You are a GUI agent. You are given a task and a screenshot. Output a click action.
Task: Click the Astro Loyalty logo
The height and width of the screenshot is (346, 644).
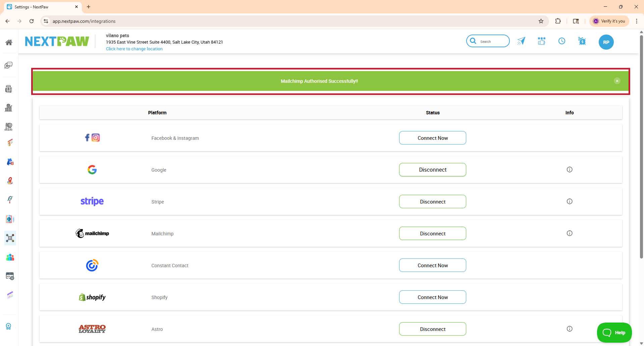tap(92, 329)
